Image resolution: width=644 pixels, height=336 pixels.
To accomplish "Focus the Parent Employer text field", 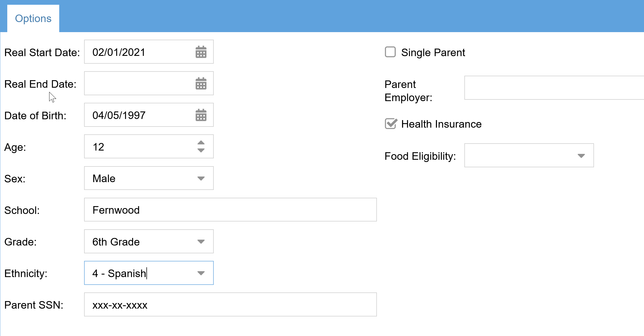I will [553, 88].
